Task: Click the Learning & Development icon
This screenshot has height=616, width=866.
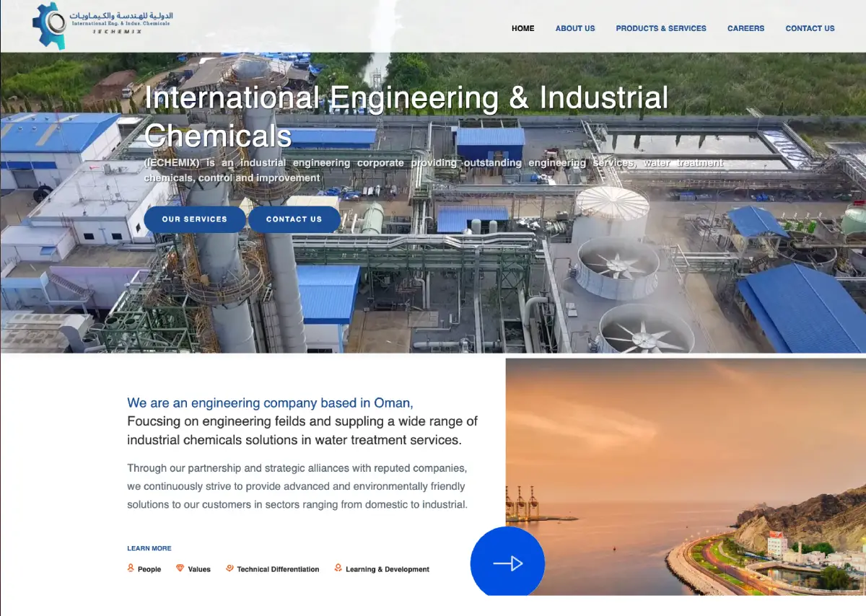Action: click(x=338, y=568)
